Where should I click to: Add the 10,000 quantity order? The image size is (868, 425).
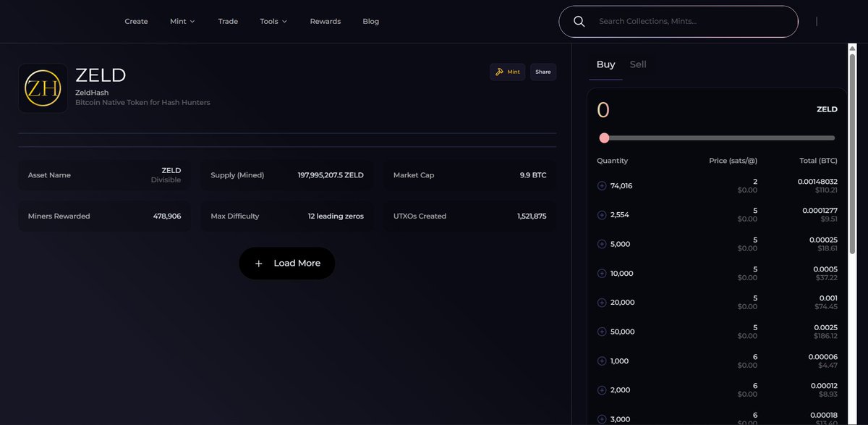pos(602,274)
